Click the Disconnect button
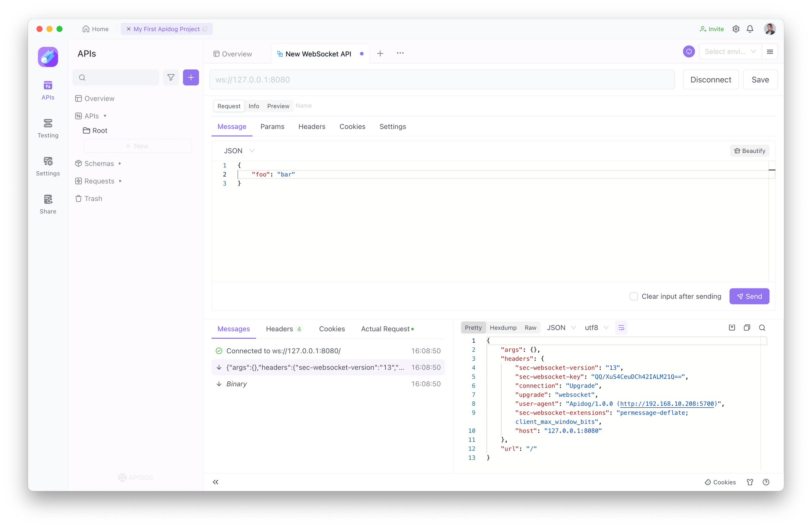Image resolution: width=812 pixels, height=528 pixels. click(x=711, y=79)
